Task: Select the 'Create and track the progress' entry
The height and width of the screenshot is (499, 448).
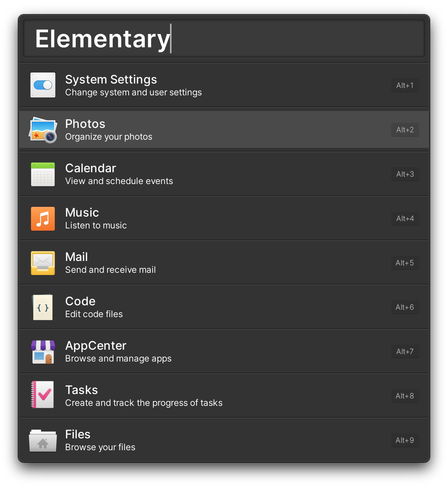Action: pos(224,396)
